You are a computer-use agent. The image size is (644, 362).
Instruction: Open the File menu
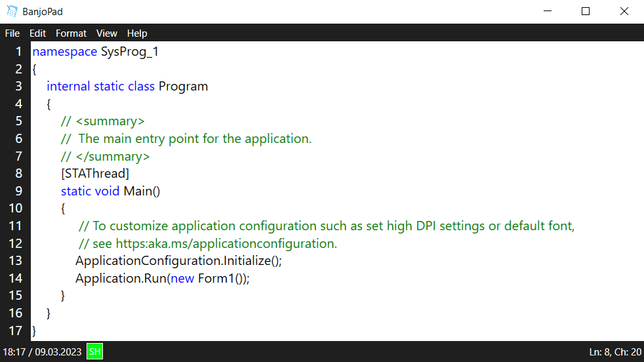(12, 33)
